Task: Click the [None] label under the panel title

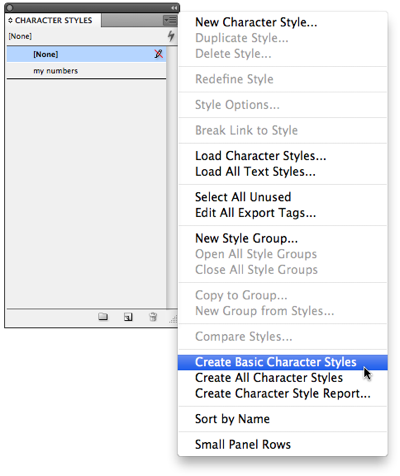Action: point(20,36)
